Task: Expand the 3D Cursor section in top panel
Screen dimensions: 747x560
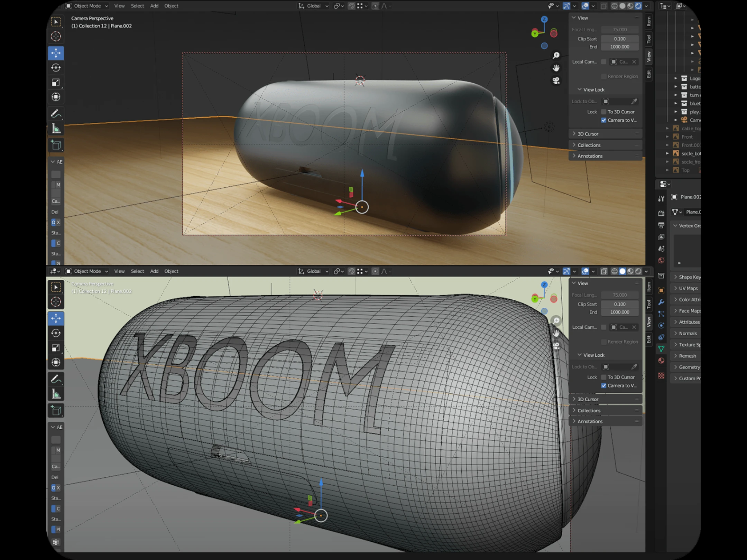Action: (x=588, y=134)
